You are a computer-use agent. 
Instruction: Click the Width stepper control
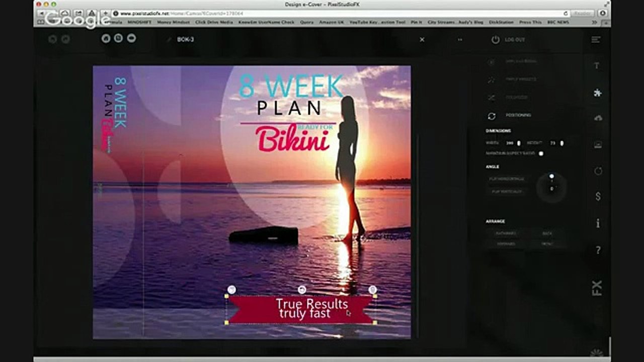tap(519, 143)
